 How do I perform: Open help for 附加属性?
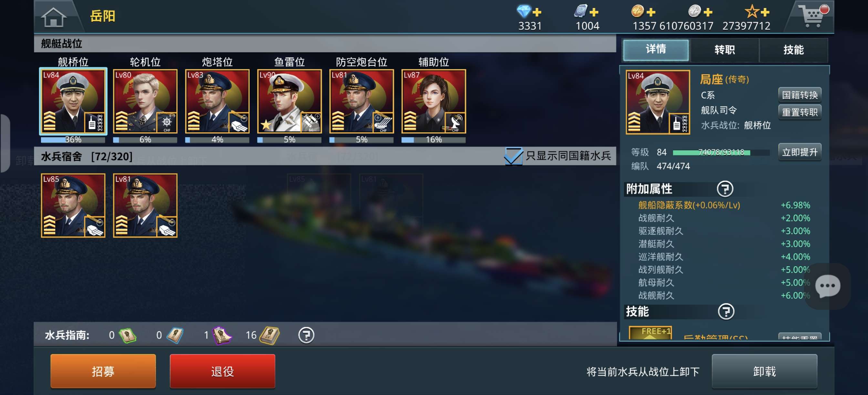coord(725,189)
